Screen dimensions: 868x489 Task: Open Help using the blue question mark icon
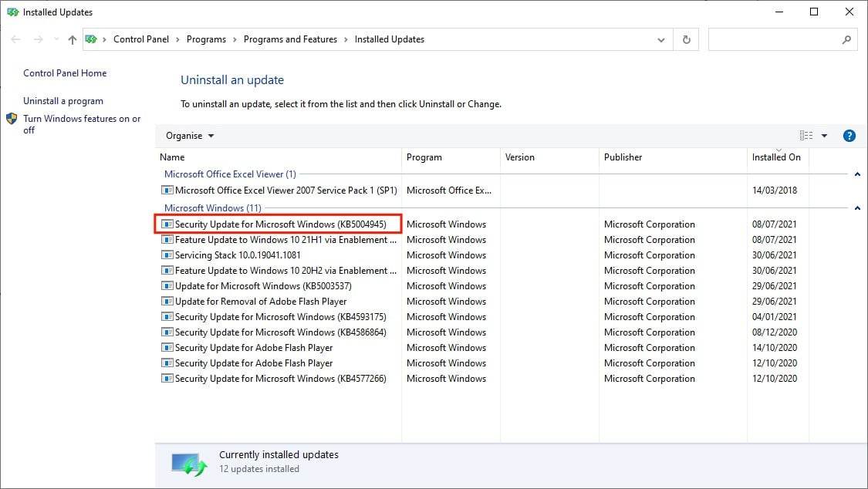click(x=849, y=135)
